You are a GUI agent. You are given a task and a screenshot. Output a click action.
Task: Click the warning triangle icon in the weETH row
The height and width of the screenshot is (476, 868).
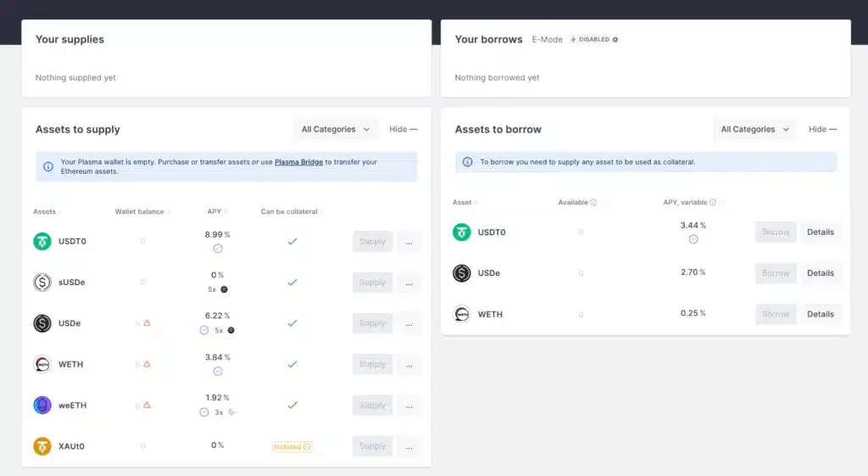147,406
